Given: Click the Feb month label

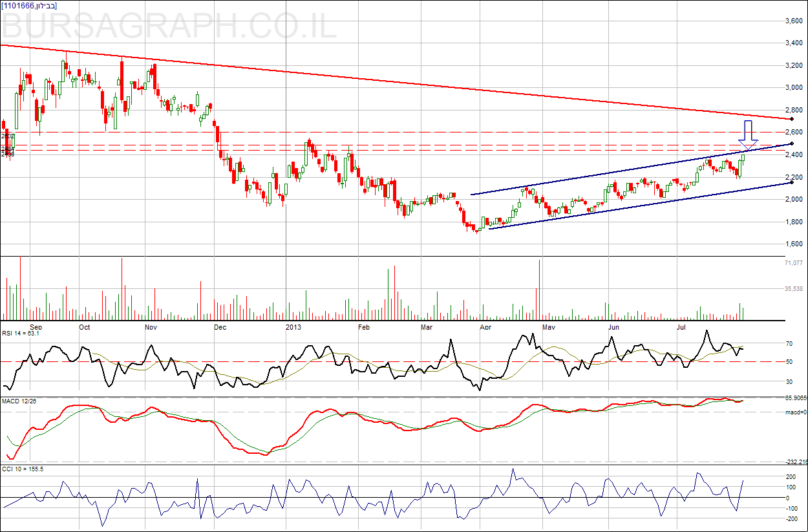Looking at the screenshot, I should pos(364,327).
